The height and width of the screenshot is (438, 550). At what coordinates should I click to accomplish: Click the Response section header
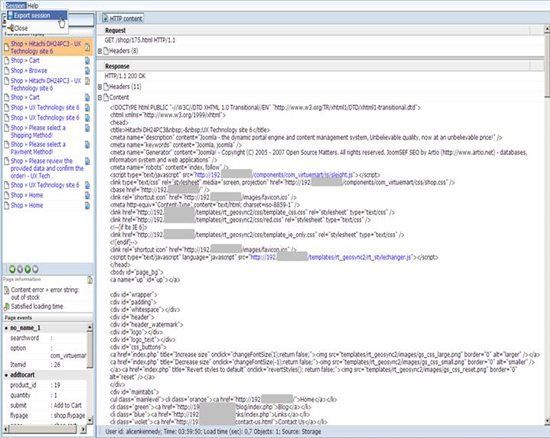coord(320,66)
